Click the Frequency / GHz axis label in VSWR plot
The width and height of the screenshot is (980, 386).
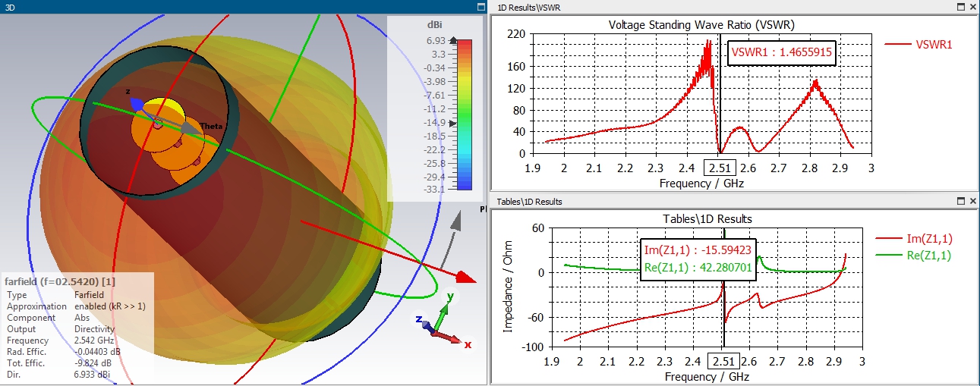click(698, 184)
